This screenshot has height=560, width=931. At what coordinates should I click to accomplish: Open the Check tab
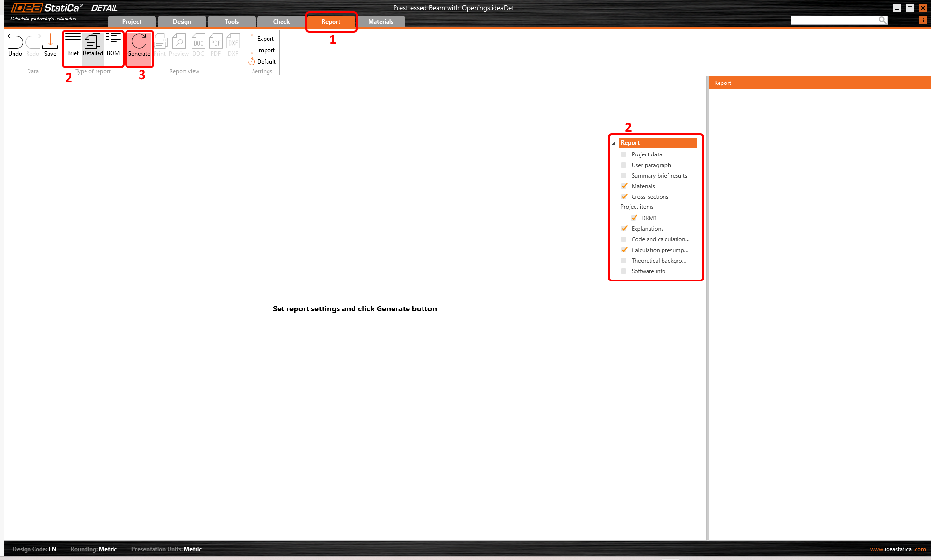click(281, 22)
